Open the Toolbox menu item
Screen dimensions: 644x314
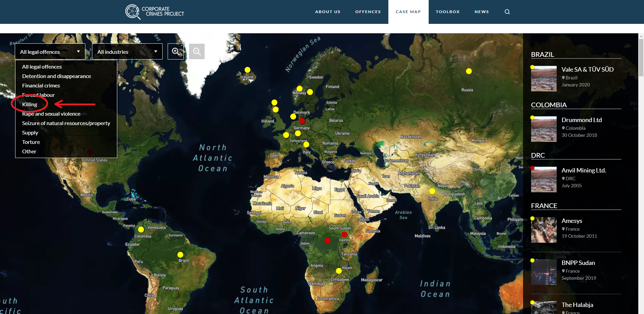point(447,12)
